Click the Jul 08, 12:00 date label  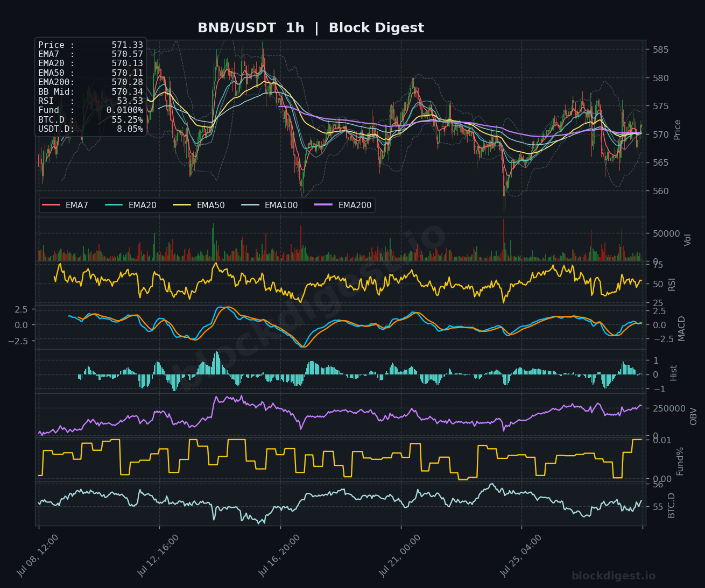pos(38,556)
